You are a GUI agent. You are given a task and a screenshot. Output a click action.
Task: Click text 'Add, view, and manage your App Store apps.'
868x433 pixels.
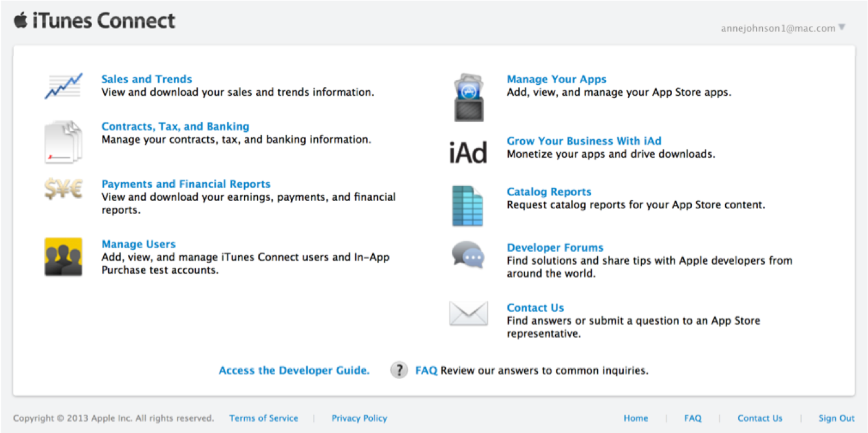coord(619,92)
